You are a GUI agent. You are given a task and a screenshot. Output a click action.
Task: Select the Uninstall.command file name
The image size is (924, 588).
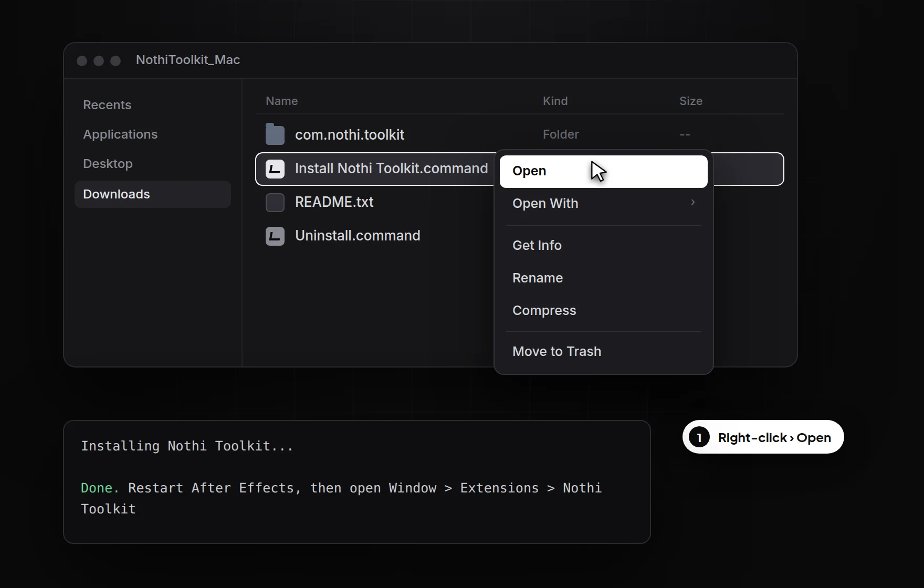(358, 236)
